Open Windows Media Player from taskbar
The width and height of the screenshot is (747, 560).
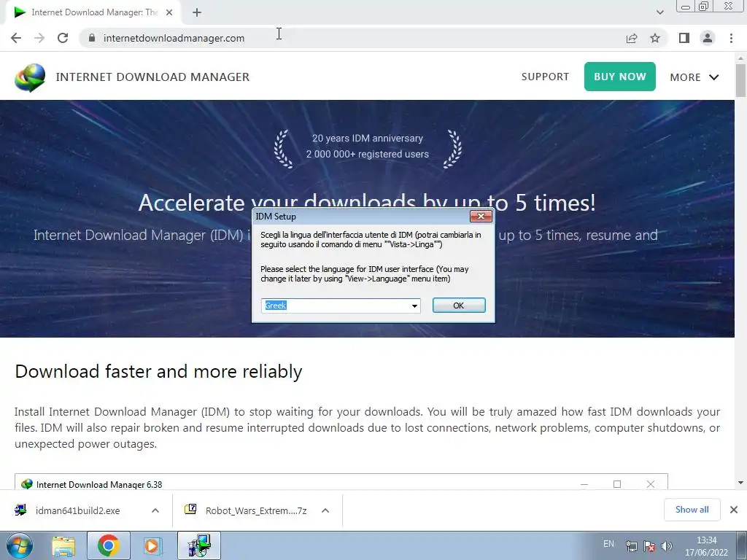[153, 545]
